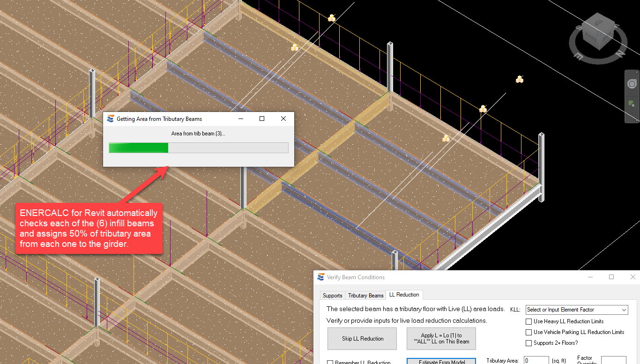Click the N compass label on ViewCube ring
Viewport: 640px width, 364px height.
click(x=620, y=53)
